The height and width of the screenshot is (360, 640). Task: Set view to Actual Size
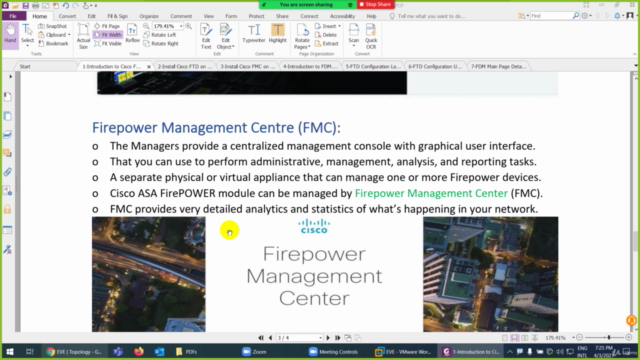point(83,36)
